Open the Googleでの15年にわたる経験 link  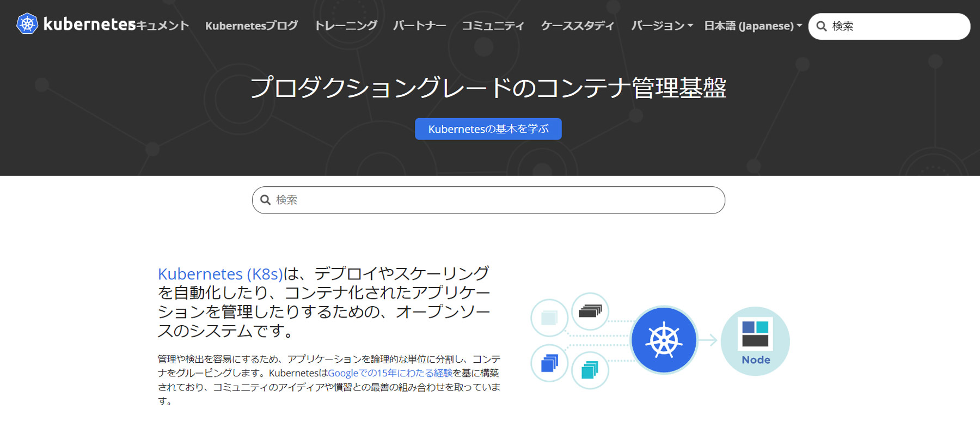(x=390, y=373)
